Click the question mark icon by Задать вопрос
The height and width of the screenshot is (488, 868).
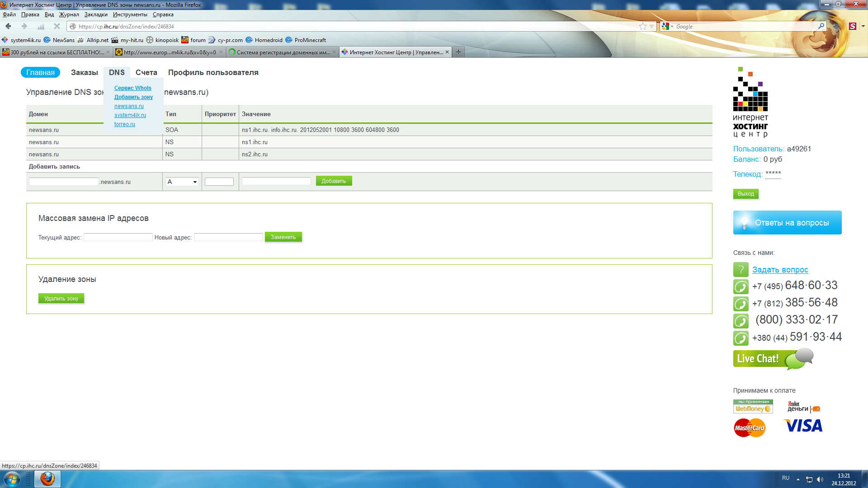coord(741,270)
